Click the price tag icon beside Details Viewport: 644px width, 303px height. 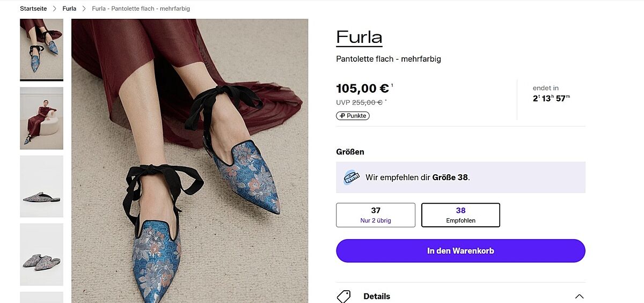[343, 296]
